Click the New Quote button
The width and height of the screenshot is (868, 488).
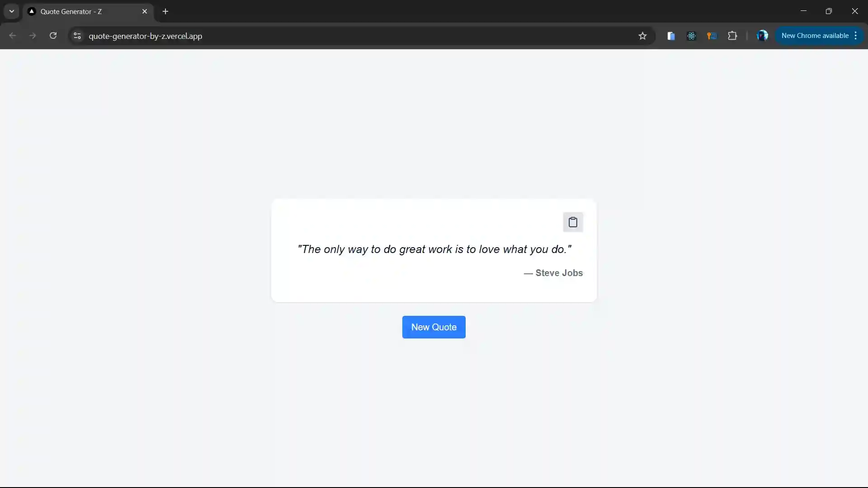click(x=434, y=327)
